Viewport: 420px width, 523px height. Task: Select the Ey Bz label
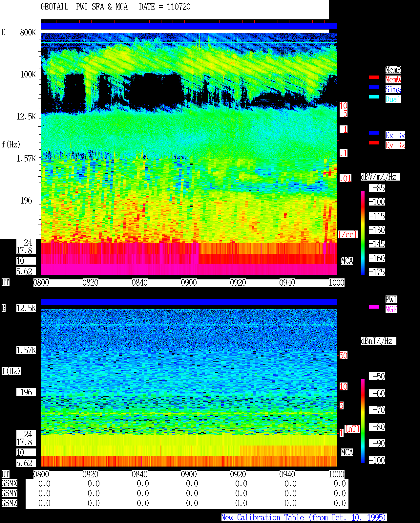(395, 145)
